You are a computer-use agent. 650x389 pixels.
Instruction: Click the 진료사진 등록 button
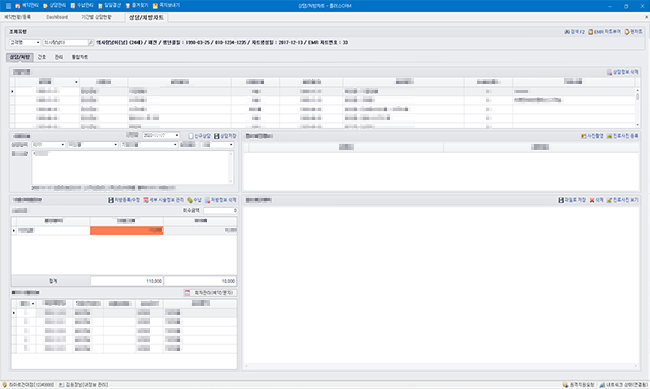point(623,136)
